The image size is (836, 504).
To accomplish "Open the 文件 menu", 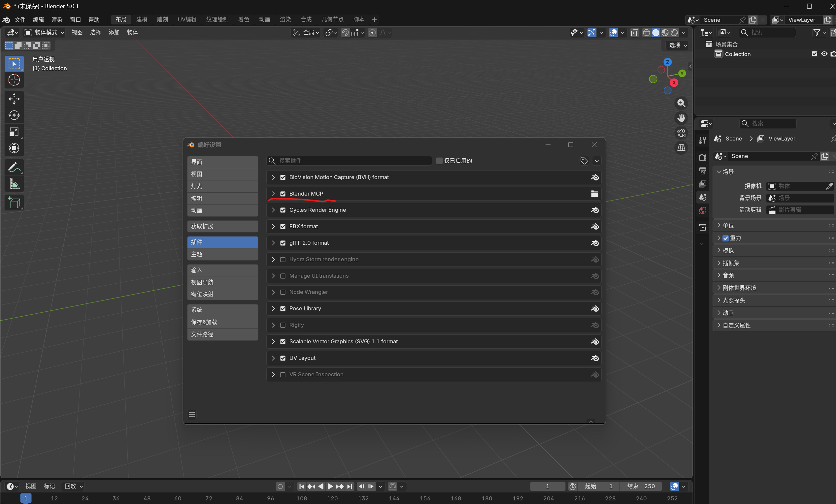I will coord(20,20).
